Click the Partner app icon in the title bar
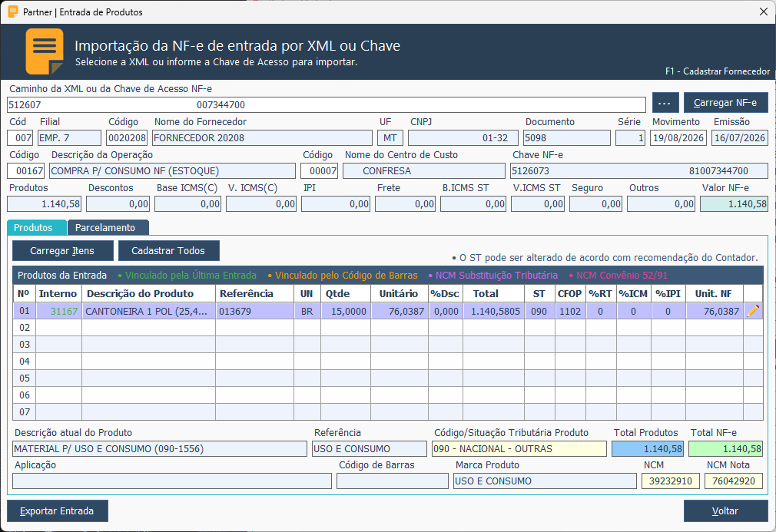Image resolution: width=776 pixels, height=532 pixels. tap(13, 12)
